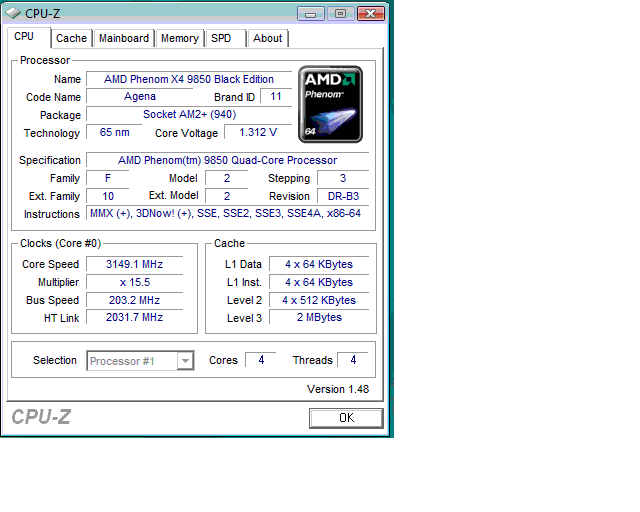This screenshot has width=640, height=512.
Task: Click the Core Speed value 3149.1 MHz
Action: point(134,264)
